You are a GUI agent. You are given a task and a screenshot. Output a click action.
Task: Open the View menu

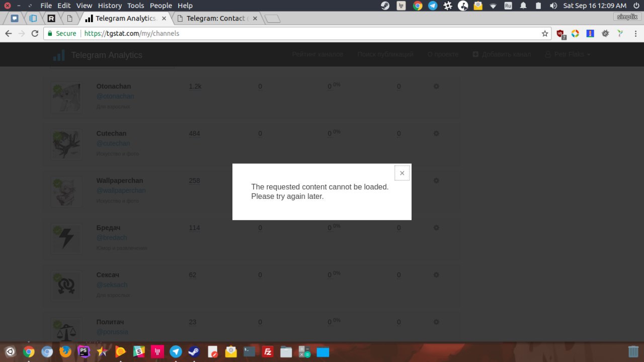tap(85, 6)
